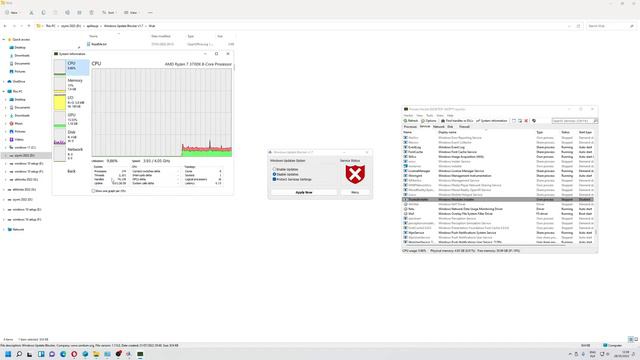Viewport: 640px width, 360px height.
Task: Click Refresh in Process Hacker toolbar
Action: (x=411, y=121)
